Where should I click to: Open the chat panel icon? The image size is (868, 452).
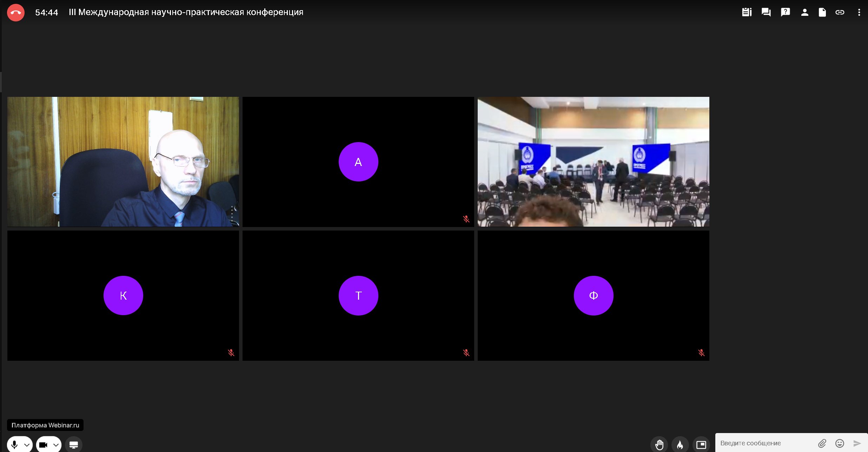[x=766, y=12]
